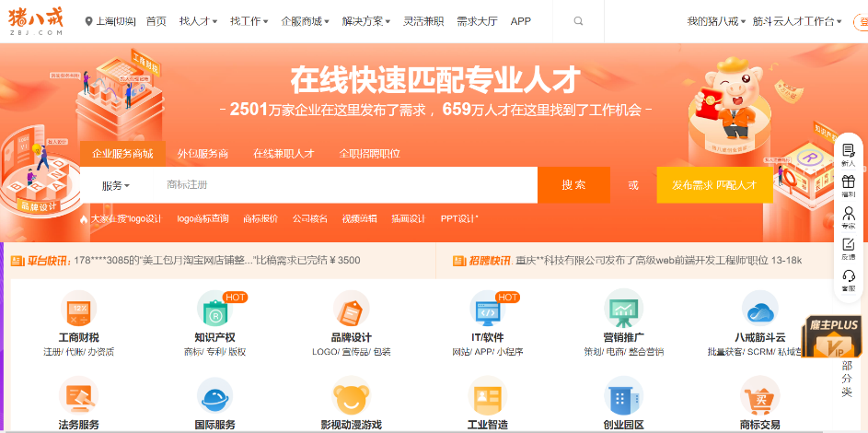Click the orange 搜索 button
This screenshot has width=868, height=433.
coord(573,185)
